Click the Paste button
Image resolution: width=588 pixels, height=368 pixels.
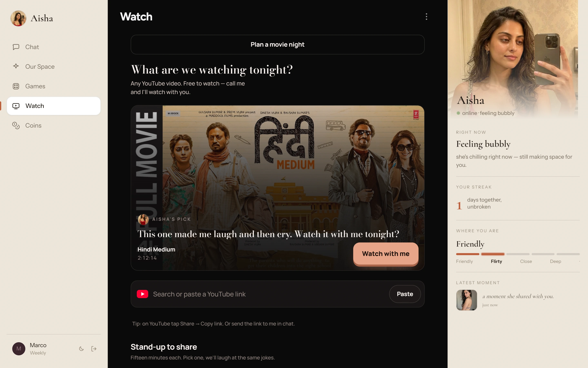(405, 294)
